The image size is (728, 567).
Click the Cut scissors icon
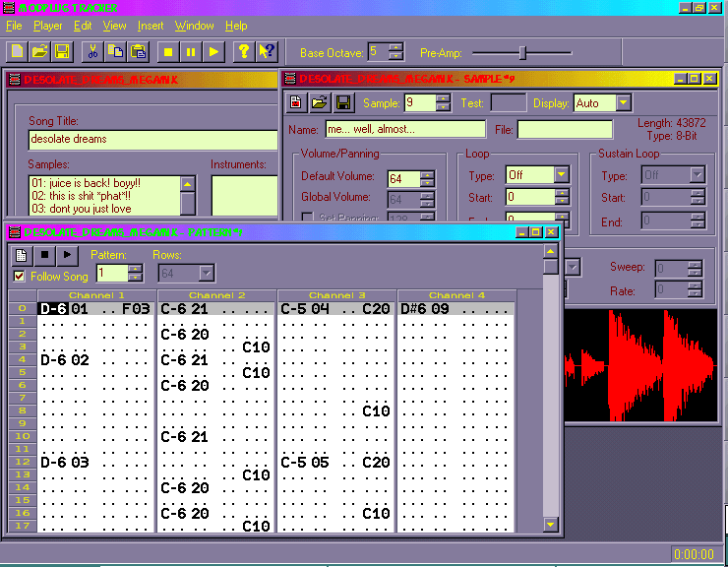[x=91, y=51]
